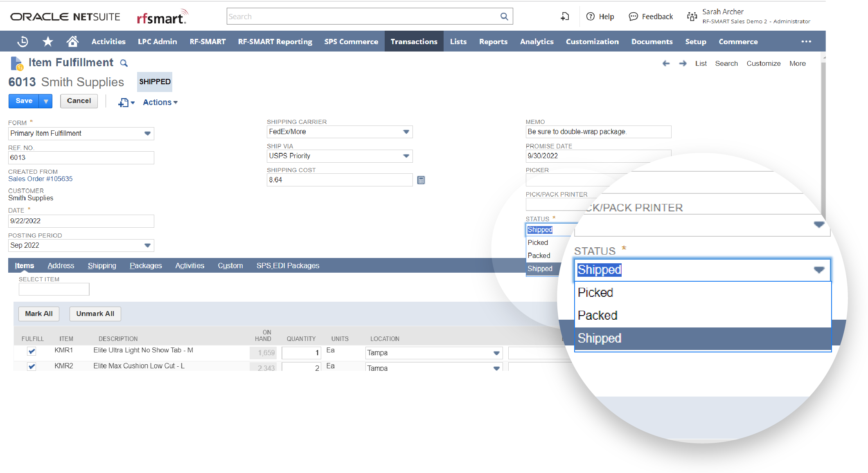Click the role switcher icon near Sarah Archer
Image resolution: width=868 pixels, height=473 pixels.
(x=691, y=16)
